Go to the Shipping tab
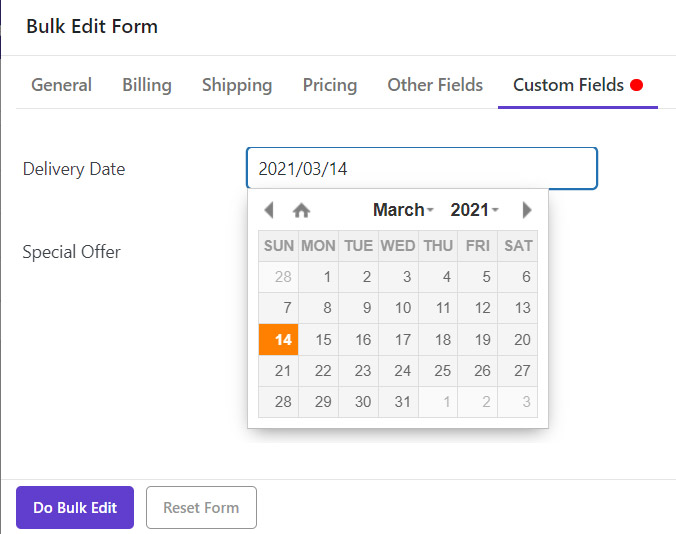 [x=237, y=85]
